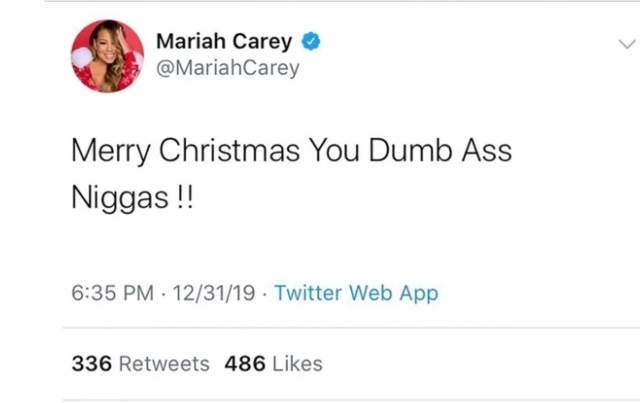Open the Mariah Carey display name
640x403 pixels.
pos(224,41)
